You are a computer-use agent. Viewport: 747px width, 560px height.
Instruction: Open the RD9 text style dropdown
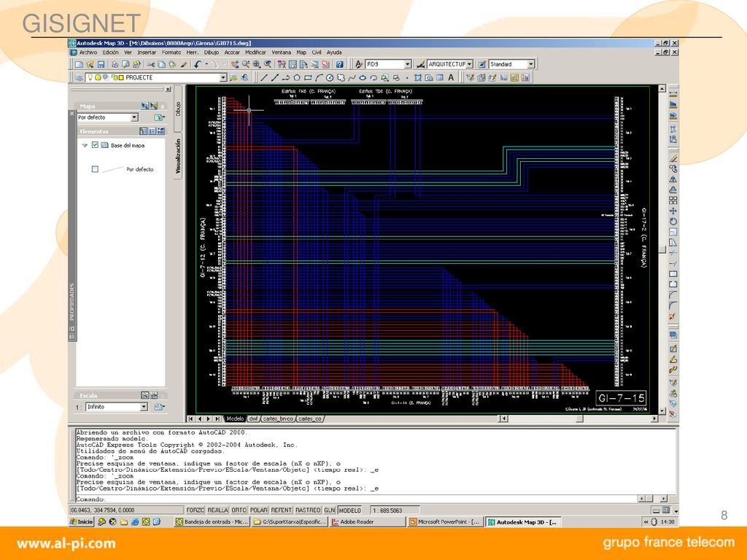coord(408,64)
